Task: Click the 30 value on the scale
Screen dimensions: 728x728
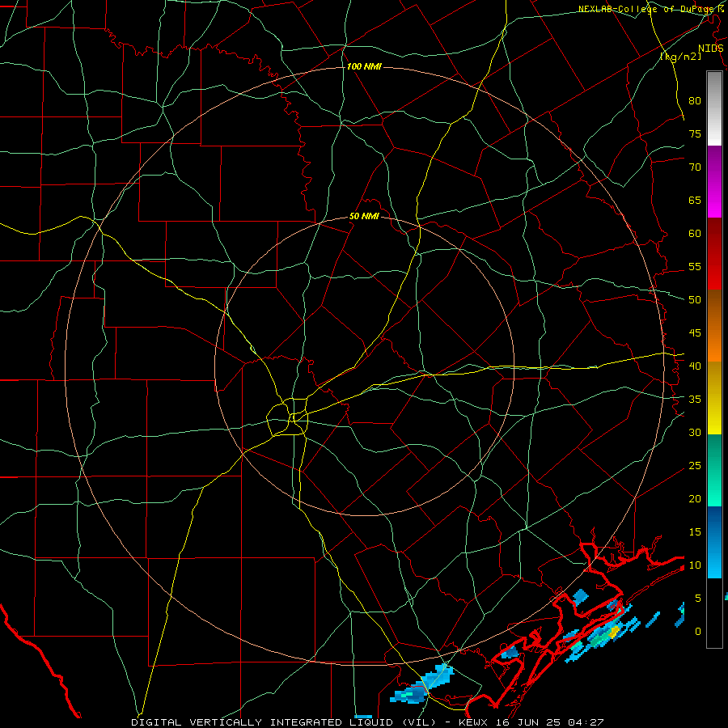Action: [695, 432]
